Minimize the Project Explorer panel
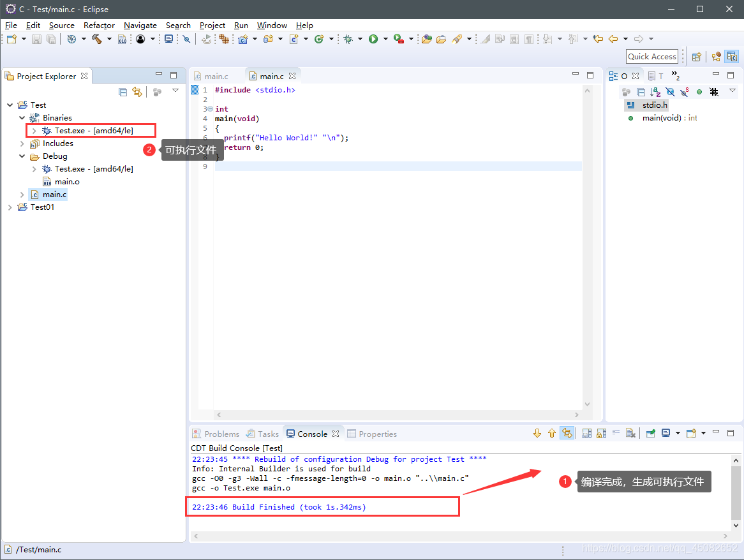The width and height of the screenshot is (744, 560). [159, 75]
